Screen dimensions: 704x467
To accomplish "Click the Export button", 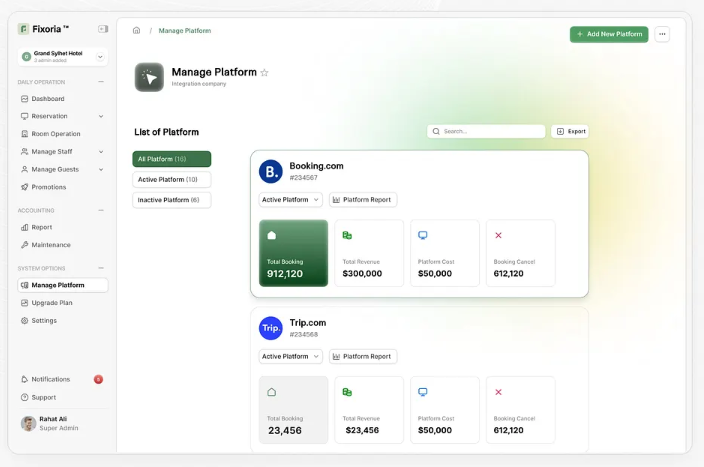I will pos(571,131).
